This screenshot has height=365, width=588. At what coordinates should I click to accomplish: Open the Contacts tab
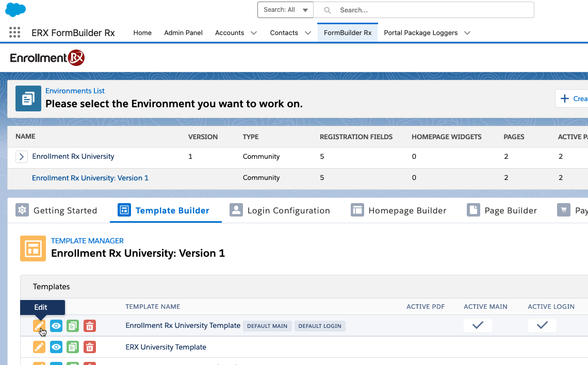[x=284, y=33]
